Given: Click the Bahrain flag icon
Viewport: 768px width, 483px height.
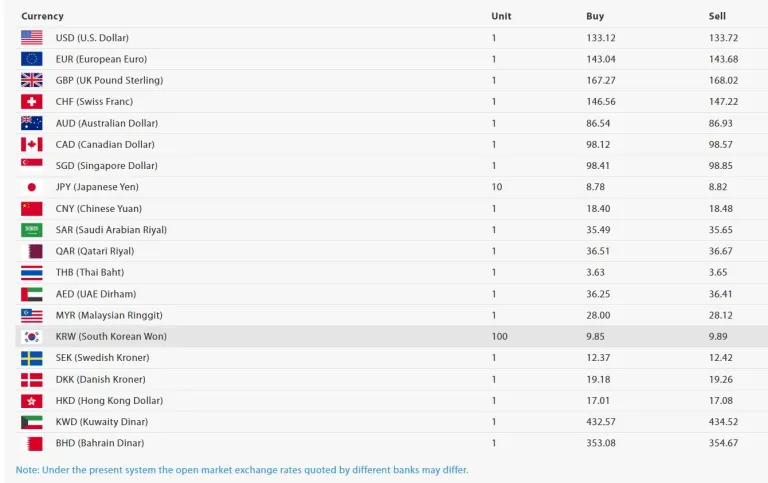Looking at the screenshot, I should [x=31, y=443].
